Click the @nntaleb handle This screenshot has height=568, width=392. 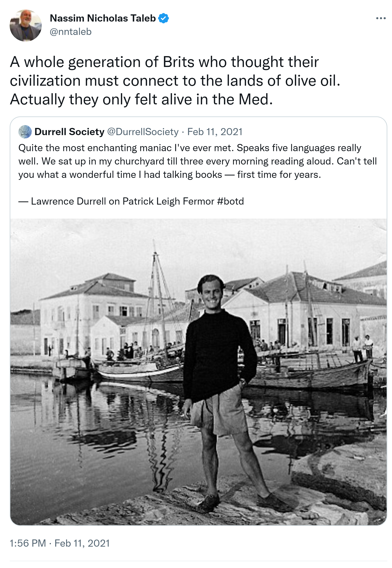click(71, 32)
